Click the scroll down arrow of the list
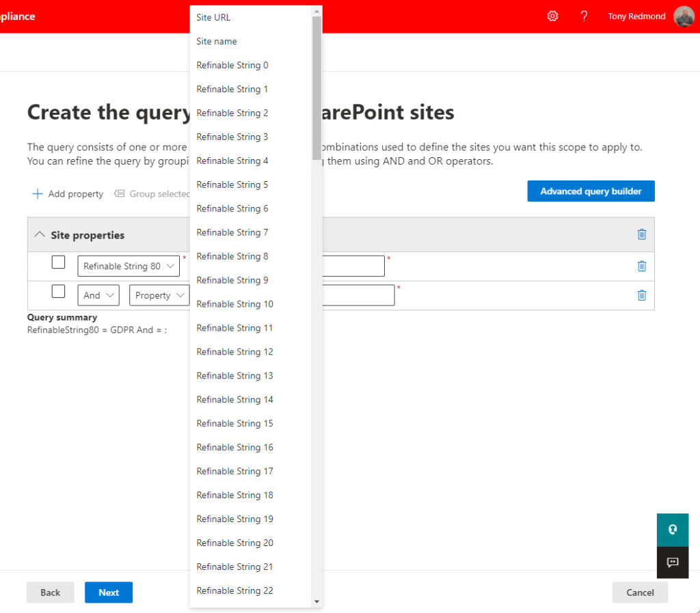 pos(317,602)
